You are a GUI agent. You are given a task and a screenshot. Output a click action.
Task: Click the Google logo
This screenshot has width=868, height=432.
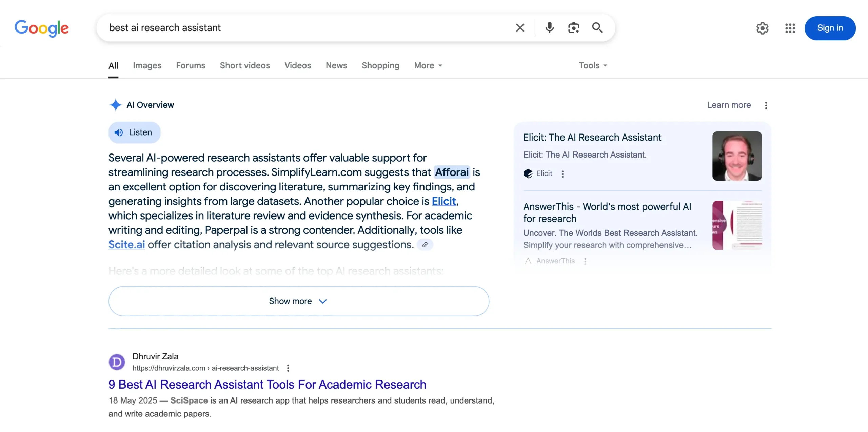point(41,28)
